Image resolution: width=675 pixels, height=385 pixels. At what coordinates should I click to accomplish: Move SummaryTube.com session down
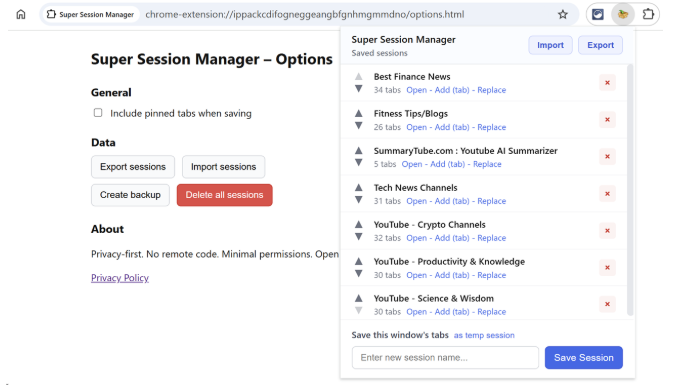point(359,163)
